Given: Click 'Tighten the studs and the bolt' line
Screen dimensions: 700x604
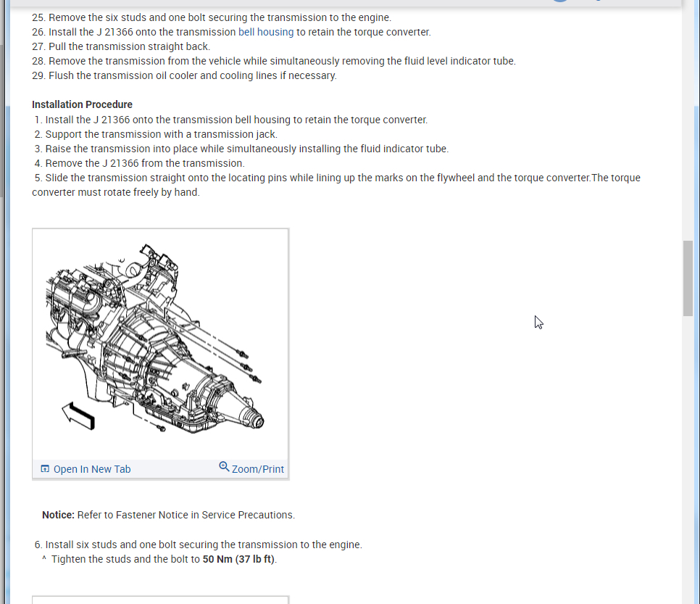Looking at the screenshot, I should coord(159,559).
